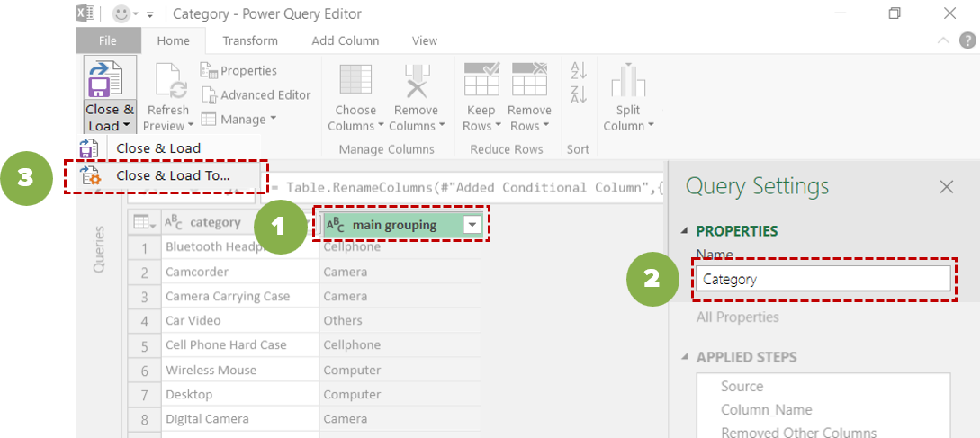Open the main grouping column filter dropdown
The height and width of the screenshot is (438, 980).
click(x=472, y=226)
